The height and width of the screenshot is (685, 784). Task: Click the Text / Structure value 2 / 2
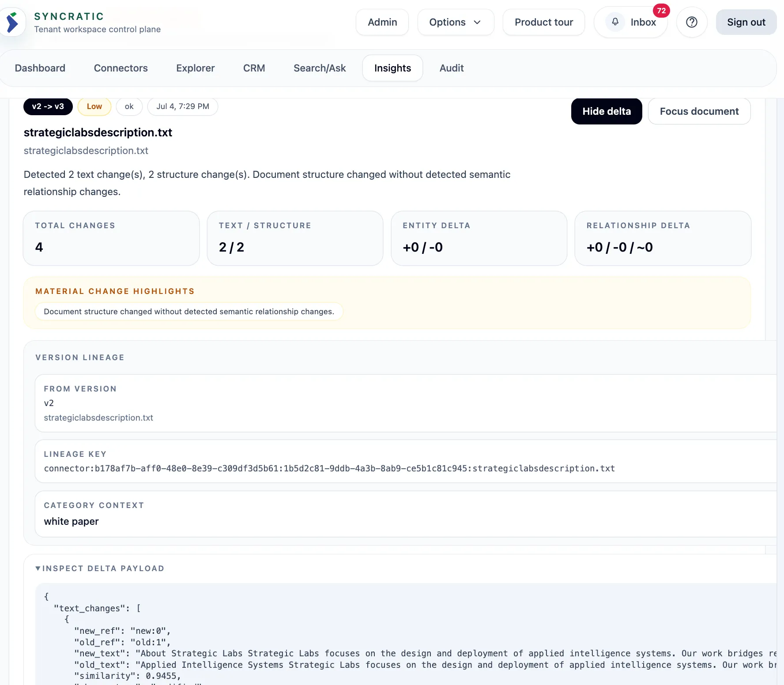coord(231,247)
